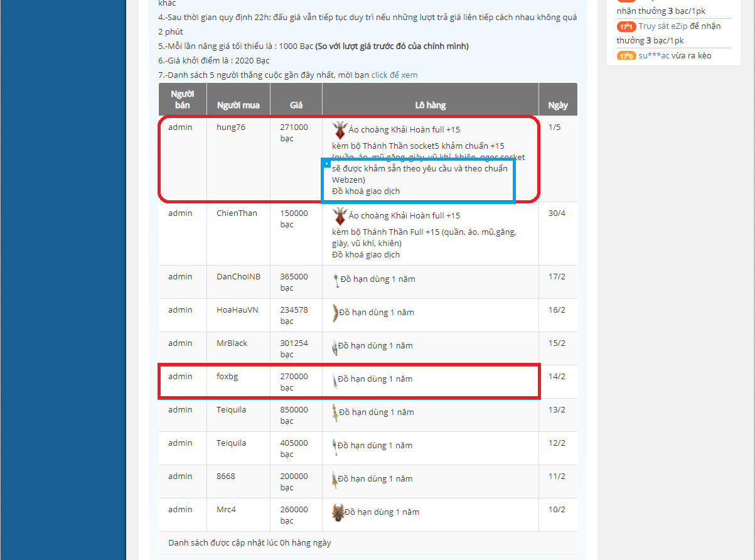Click the helmet icon in Mrc4's row
Viewport: 755px width, 560px height.
click(338, 512)
